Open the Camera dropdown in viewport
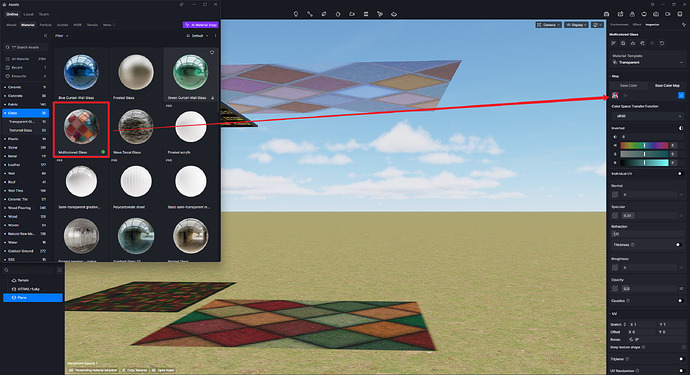The width and height of the screenshot is (690, 375). [548, 25]
